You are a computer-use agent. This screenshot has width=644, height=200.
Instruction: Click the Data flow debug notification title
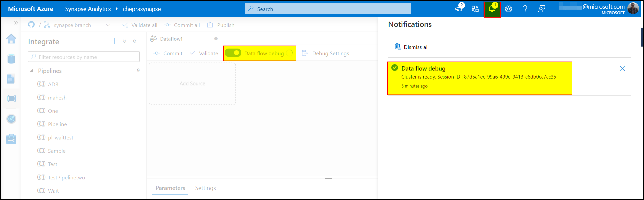point(423,68)
